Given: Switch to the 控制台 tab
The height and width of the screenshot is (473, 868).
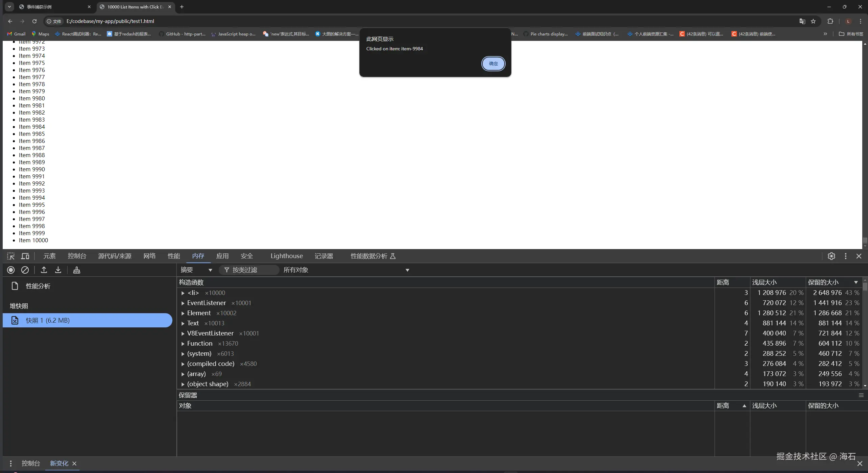Looking at the screenshot, I should click(77, 256).
